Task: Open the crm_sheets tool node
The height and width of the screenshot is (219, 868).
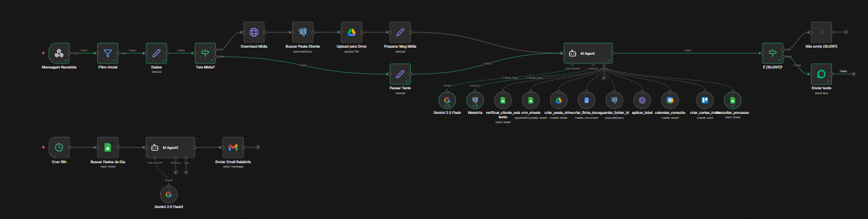Action: tap(531, 100)
